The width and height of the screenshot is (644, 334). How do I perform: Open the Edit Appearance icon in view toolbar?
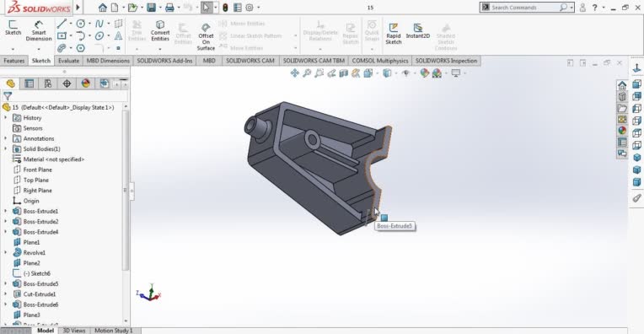[x=425, y=73]
